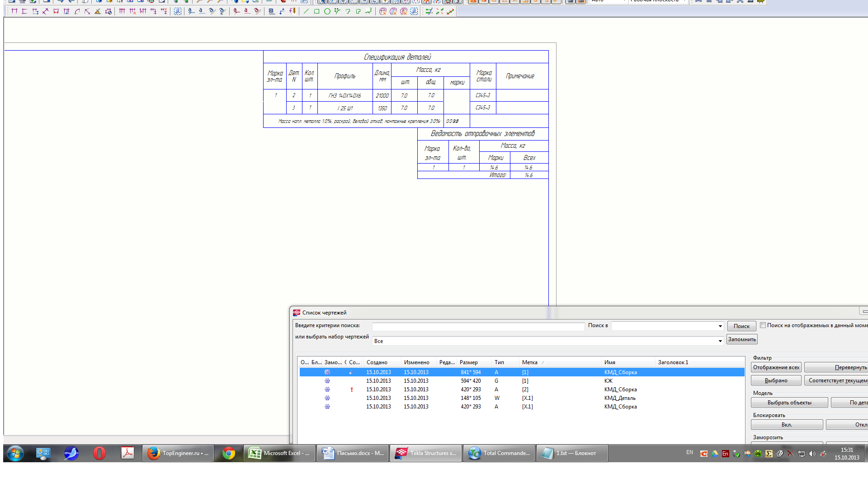Sort list by 'Метка' column header

[x=529, y=362]
